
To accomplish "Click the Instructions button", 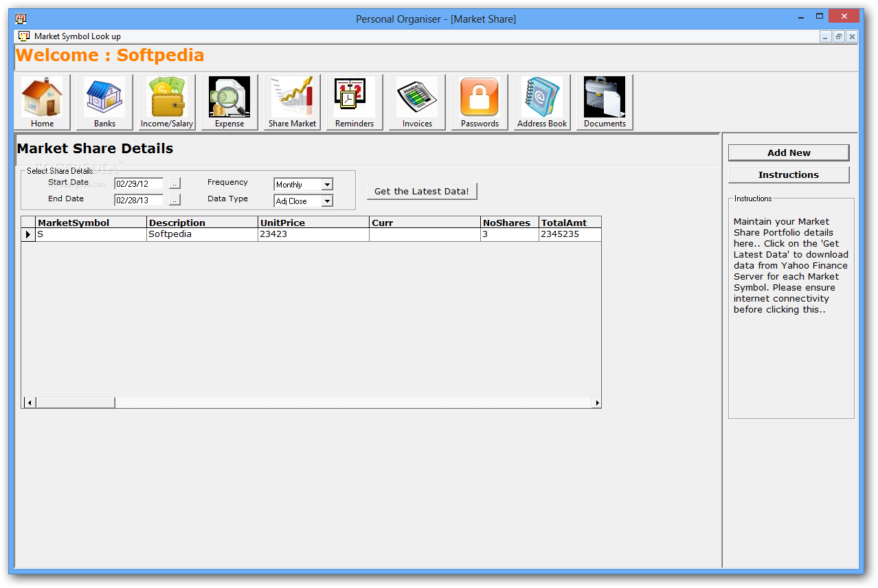I will point(789,174).
